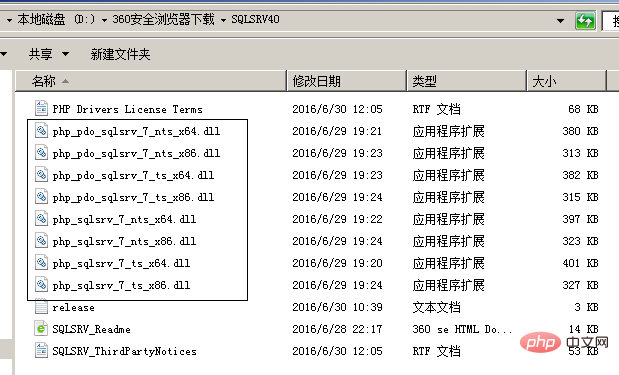Screen dimensions: 619x375
Task: Select file name php_pdo_sqlsrv_7_ts_x86.dll
Action: pyautogui.click(x=133, y=197)
